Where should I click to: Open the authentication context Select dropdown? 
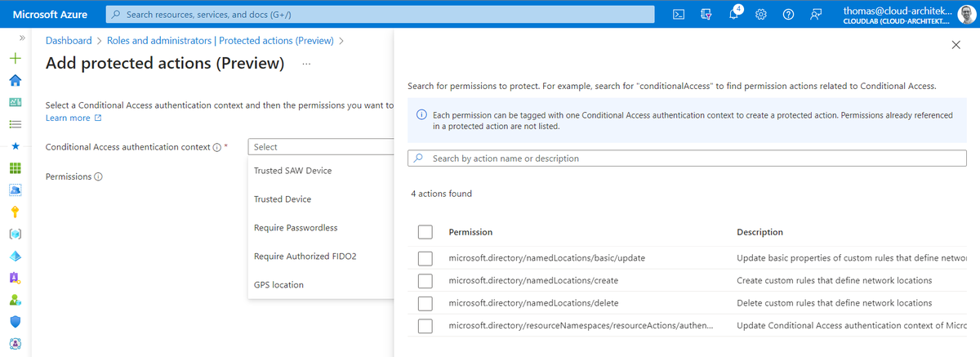coord(321,147)
